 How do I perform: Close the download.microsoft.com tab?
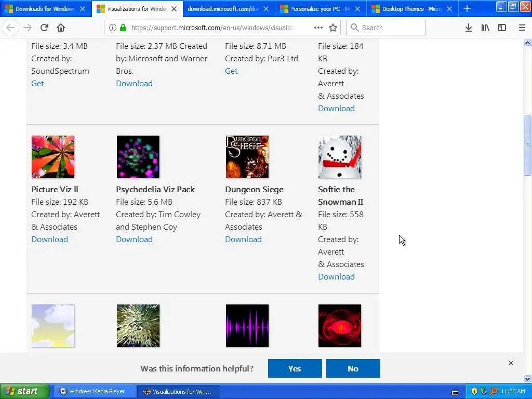click(266, 9)
